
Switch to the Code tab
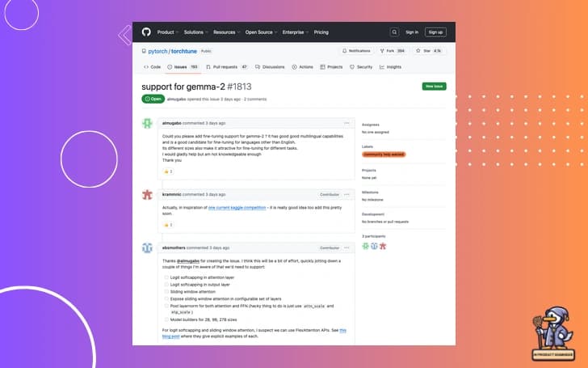point(152,67)
